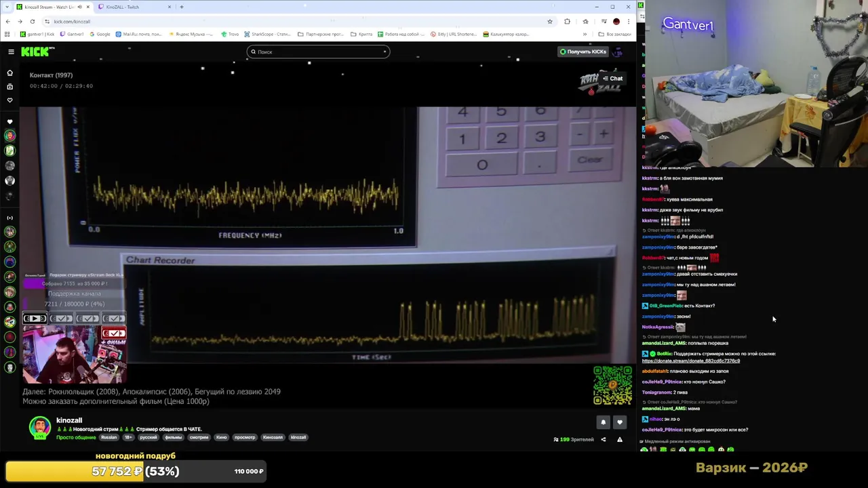Screen dimensions: 868x488
Task: Open the kinozall channel name link
Action: [69, 420]
